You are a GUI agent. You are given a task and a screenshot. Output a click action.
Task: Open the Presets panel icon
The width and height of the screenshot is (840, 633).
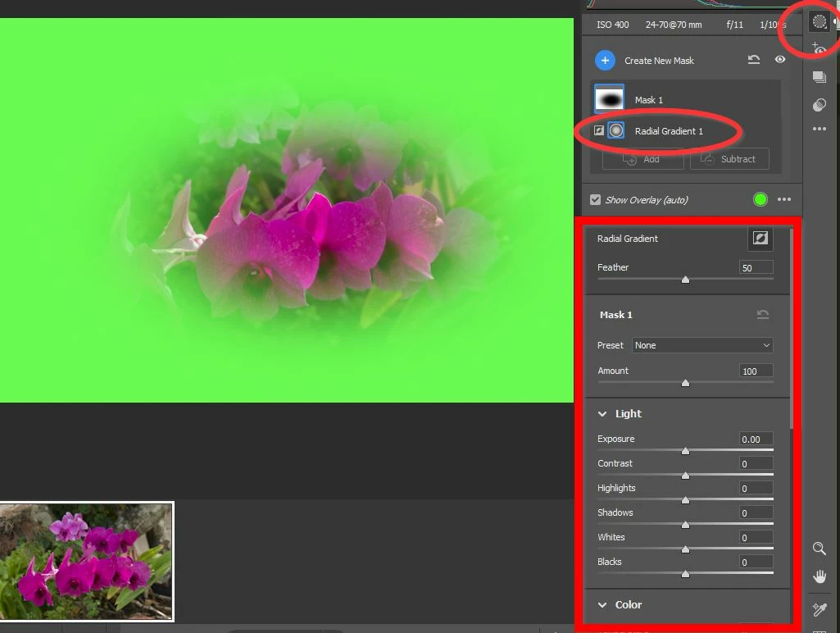tap(820, 104)
